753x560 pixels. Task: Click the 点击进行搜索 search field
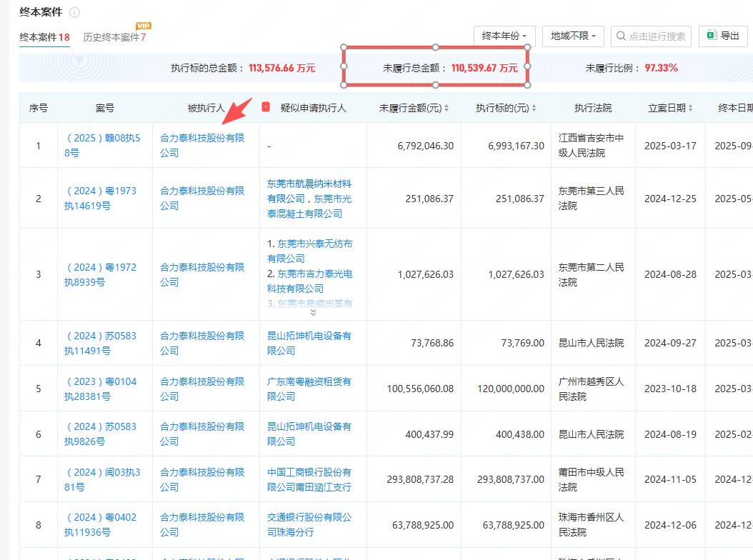[651, 36]
